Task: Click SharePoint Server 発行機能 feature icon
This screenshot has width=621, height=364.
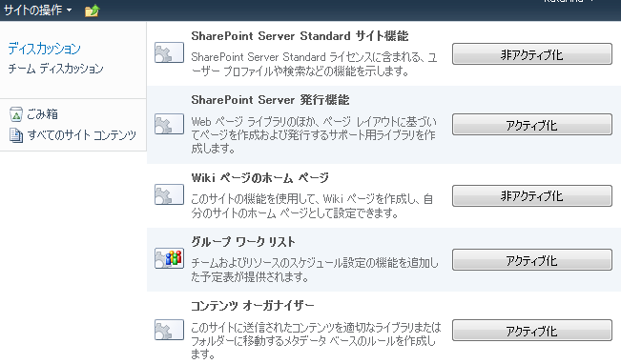Action: pos(169,124)
